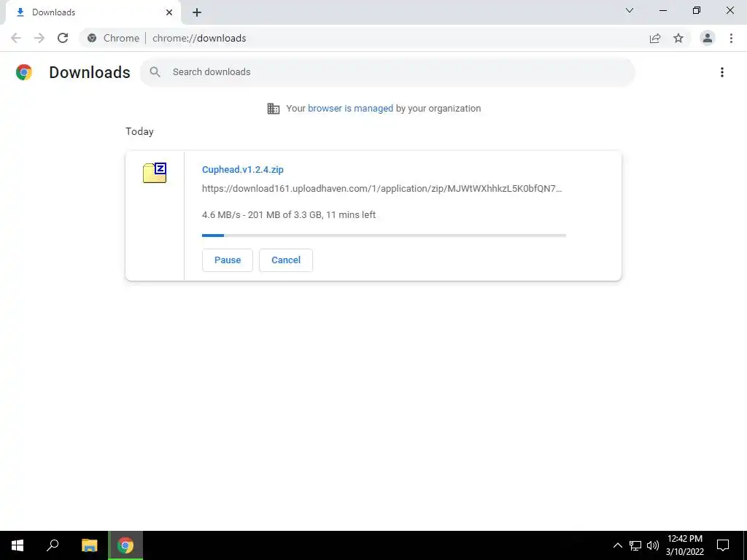The image size is (747, 560).
Task: Share this page icon in address bar
Action: 655,38
